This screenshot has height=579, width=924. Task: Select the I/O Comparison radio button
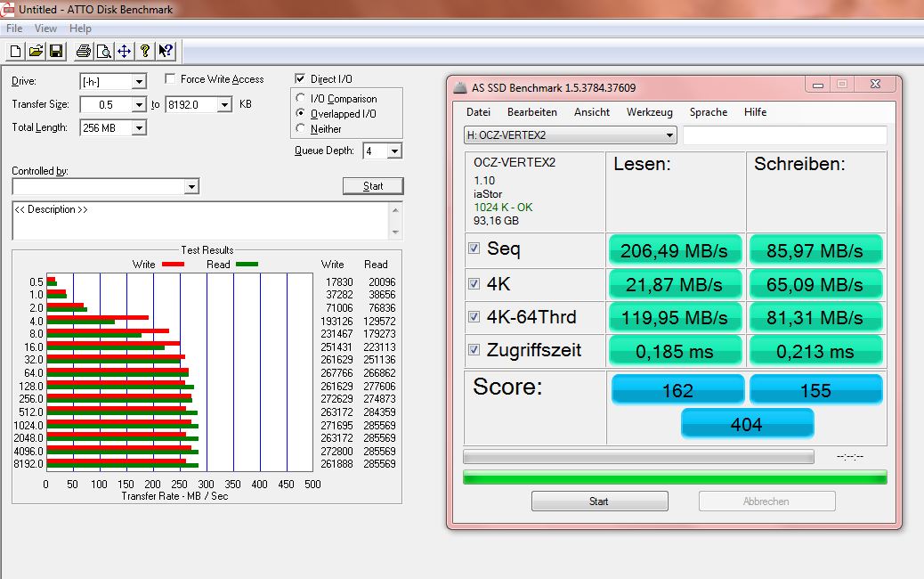(x=301, y=98)
